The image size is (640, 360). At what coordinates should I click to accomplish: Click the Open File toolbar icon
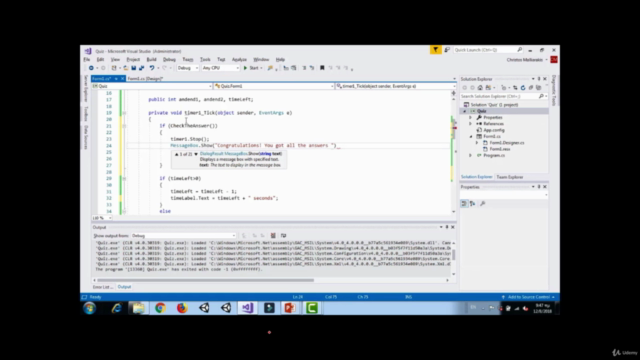[126, 68]
